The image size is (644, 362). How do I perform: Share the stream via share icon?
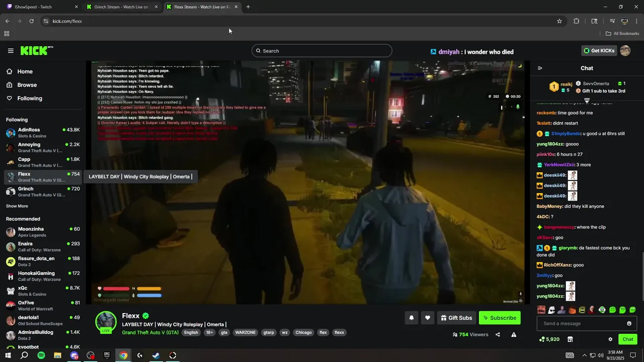click(498, 334)
